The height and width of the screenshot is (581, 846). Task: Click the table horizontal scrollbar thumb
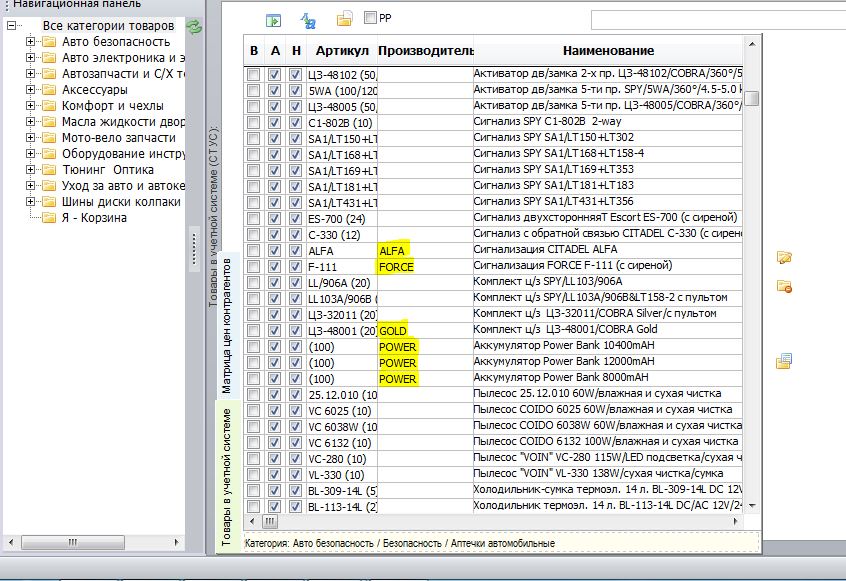point(270,521)
